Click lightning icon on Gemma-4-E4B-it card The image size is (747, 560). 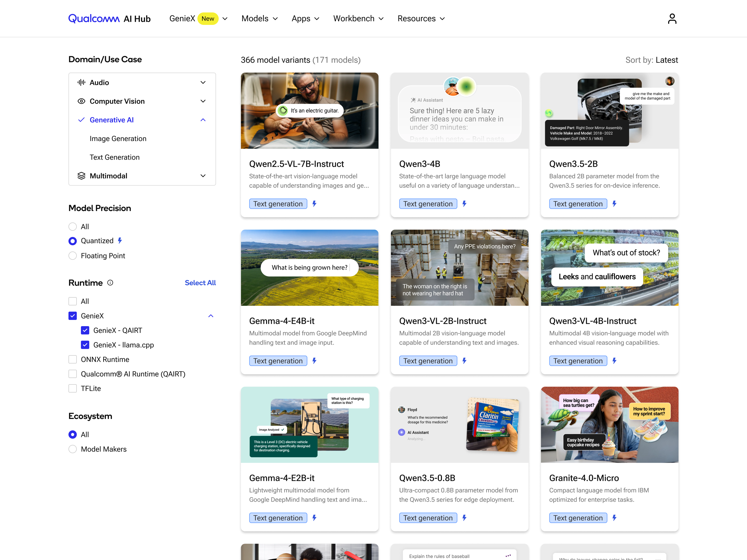click(314, 361)
